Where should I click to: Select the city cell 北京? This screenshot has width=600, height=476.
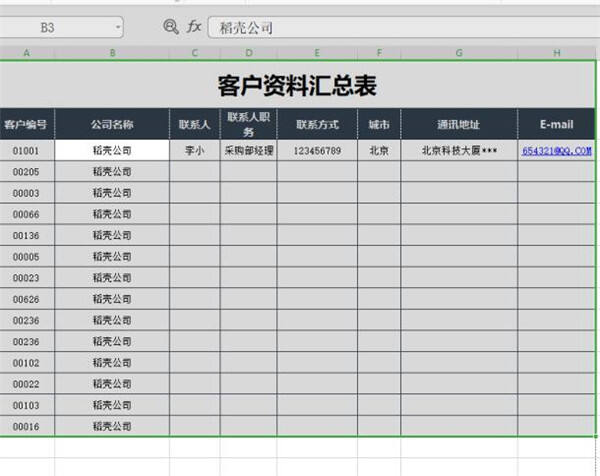[379, 150]
